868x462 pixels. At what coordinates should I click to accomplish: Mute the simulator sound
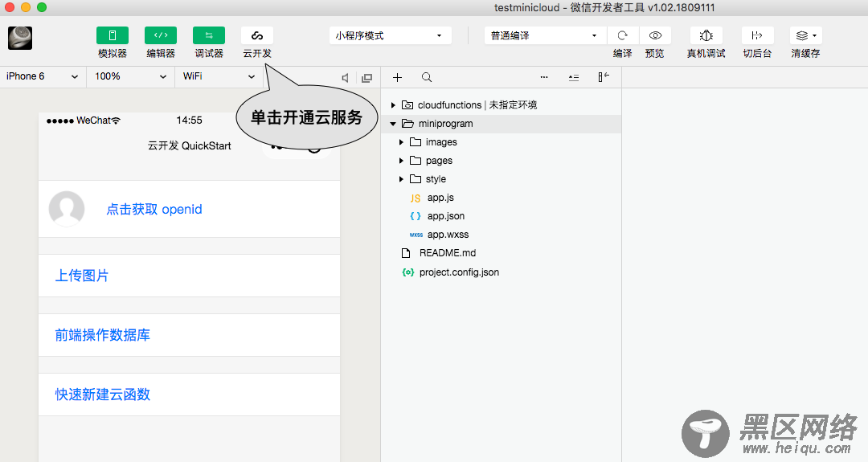[346, 78]
